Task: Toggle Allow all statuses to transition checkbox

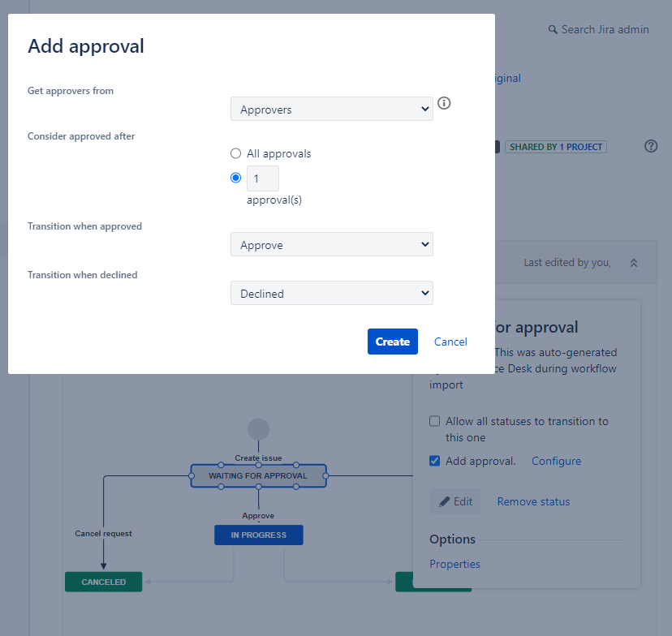Action: [434, 421]
